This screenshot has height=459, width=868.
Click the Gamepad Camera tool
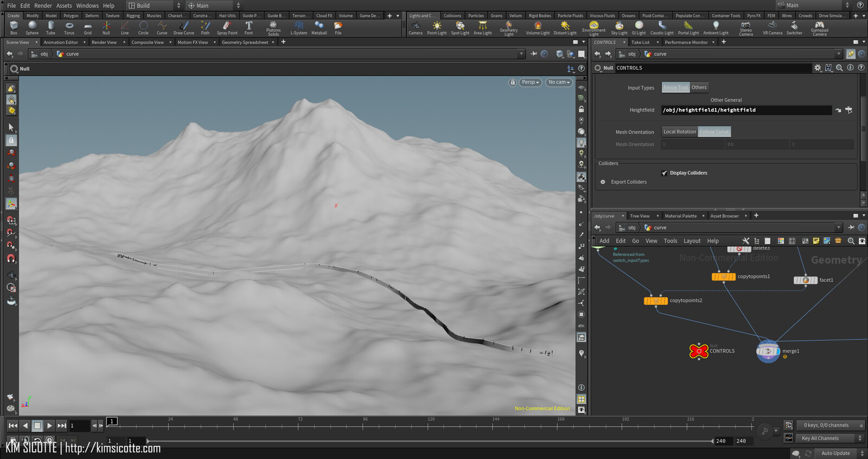point(819,29)
